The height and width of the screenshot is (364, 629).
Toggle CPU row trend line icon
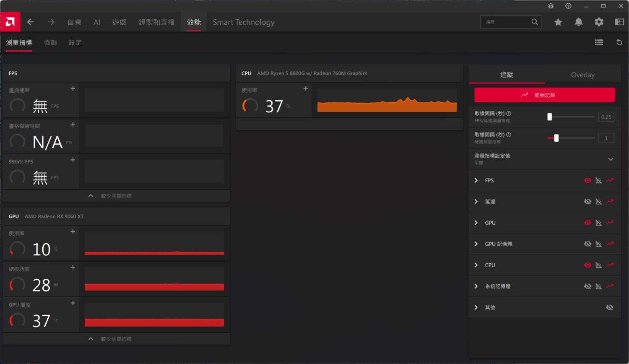tap(610, 265)
